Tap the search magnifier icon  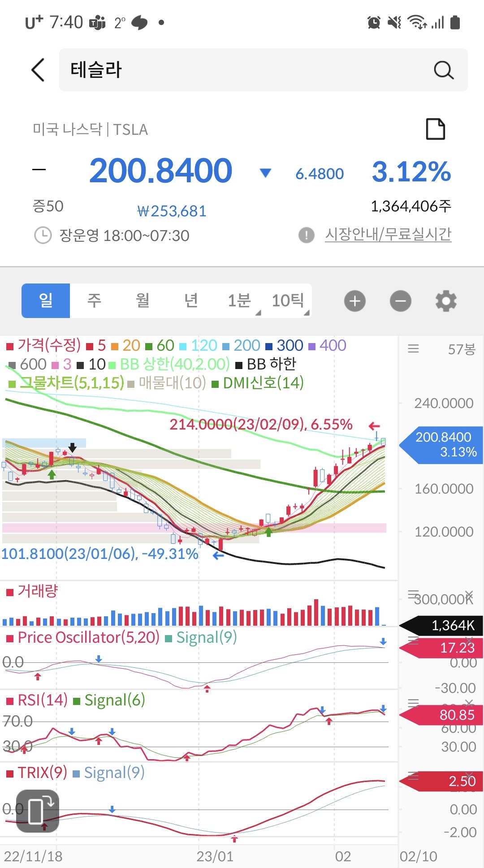(x=444, y=70)
